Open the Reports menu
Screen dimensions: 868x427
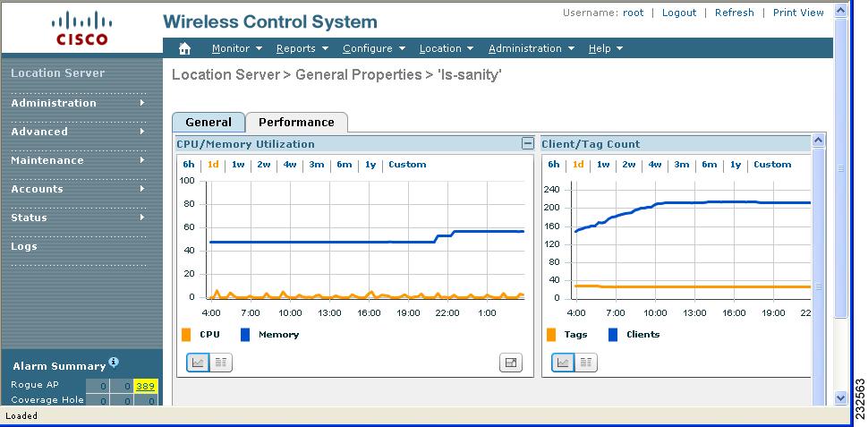pyautogui.click(x=302, y=48)
